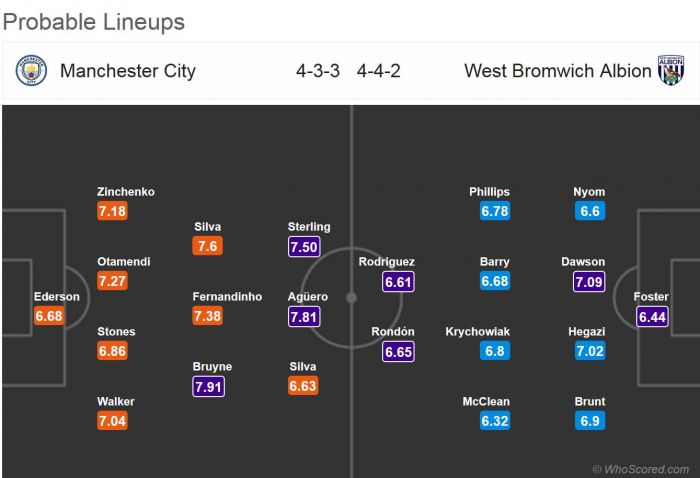The width and height of the screenshot is (700, 478).
Task: Select Agüero's 7.81 rating badge
Action: [308, 317]
